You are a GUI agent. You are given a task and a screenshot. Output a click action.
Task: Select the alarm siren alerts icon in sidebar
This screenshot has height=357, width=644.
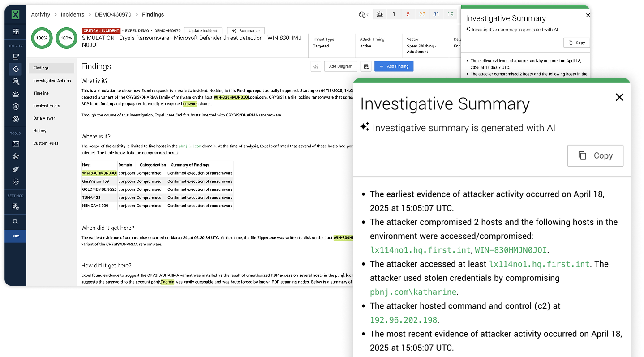pyautogui.click(x=16, y=94)
